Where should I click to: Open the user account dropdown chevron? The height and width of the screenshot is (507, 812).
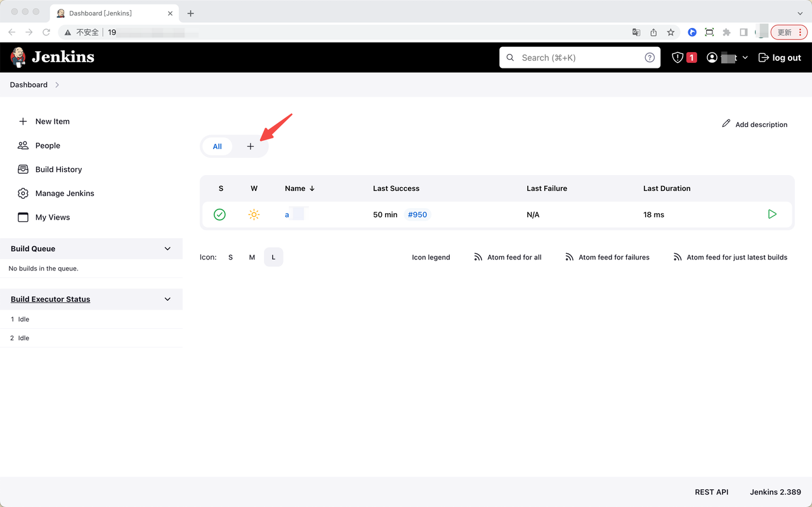(745, 58)
